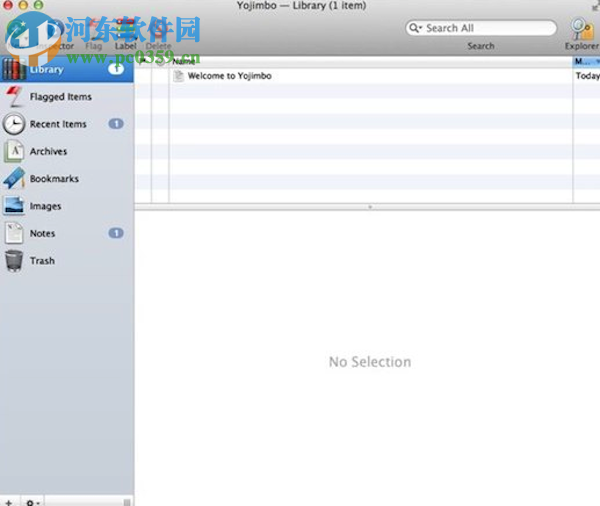Click the plus add-collection button
Screen dimensions: 600x506
click(x=9, y=502)
